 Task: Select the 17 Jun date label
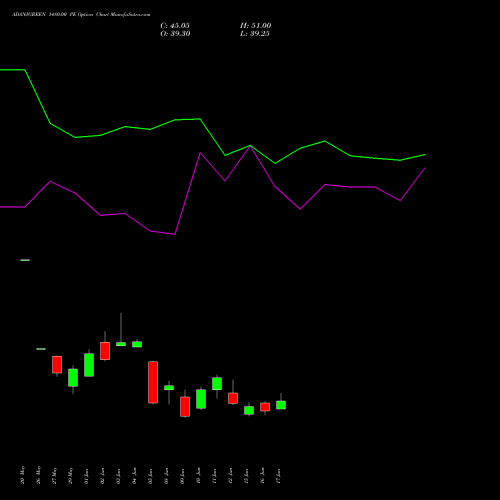coord(278,476)
